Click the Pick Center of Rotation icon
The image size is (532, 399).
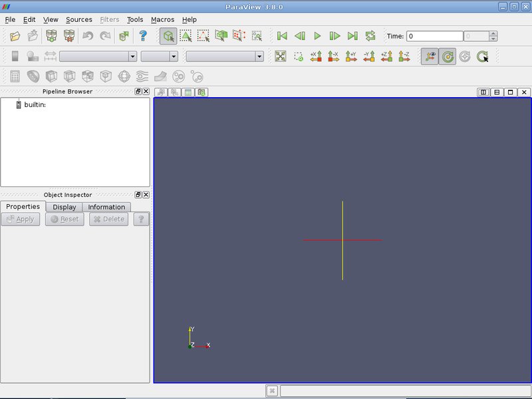483,57
